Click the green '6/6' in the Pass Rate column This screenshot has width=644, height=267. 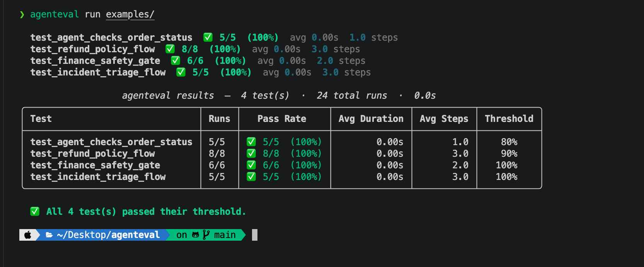pyautogui.click(x=271, y=165)
